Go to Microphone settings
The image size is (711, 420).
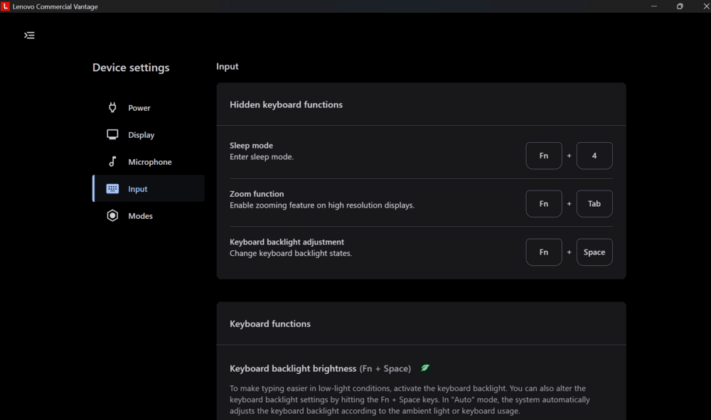[x=149, y=161]
